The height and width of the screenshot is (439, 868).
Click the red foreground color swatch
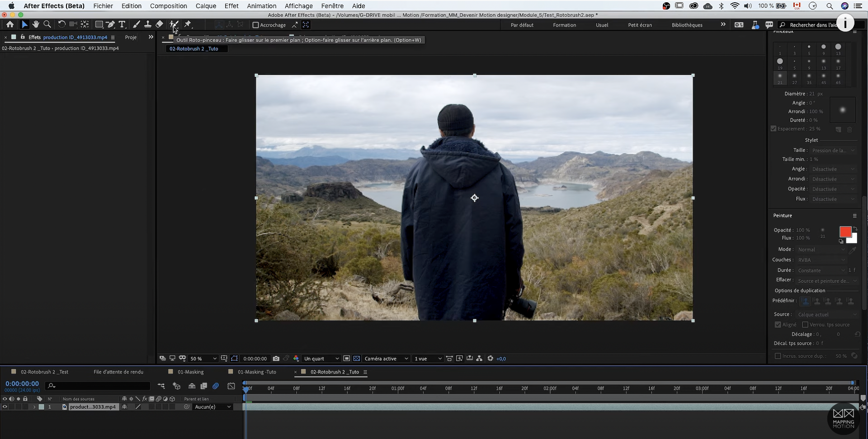point(844,232)
